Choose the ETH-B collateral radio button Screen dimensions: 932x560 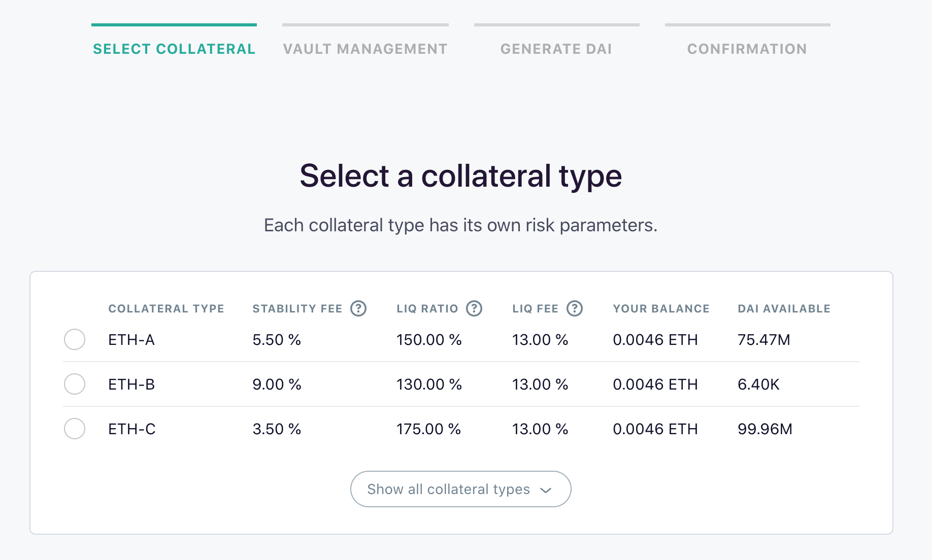[75, 384]
